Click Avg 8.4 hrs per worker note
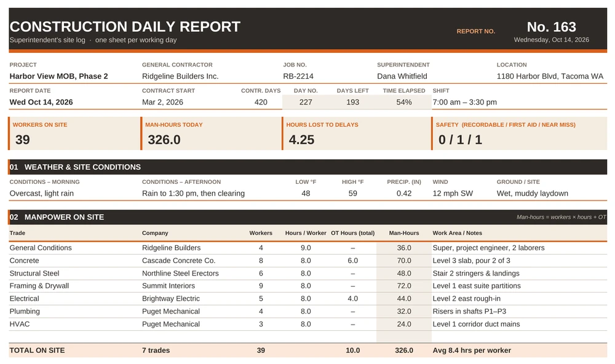Image resolution: width=615 pixels, height=364 pixels. tap(472, 350)
